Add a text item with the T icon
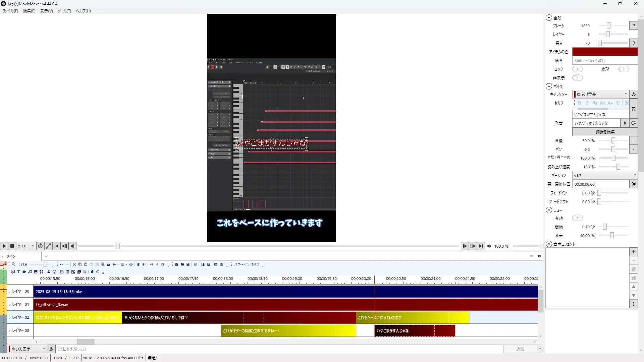This screenshot has width=644, height=362. click(x=18, y=272)
